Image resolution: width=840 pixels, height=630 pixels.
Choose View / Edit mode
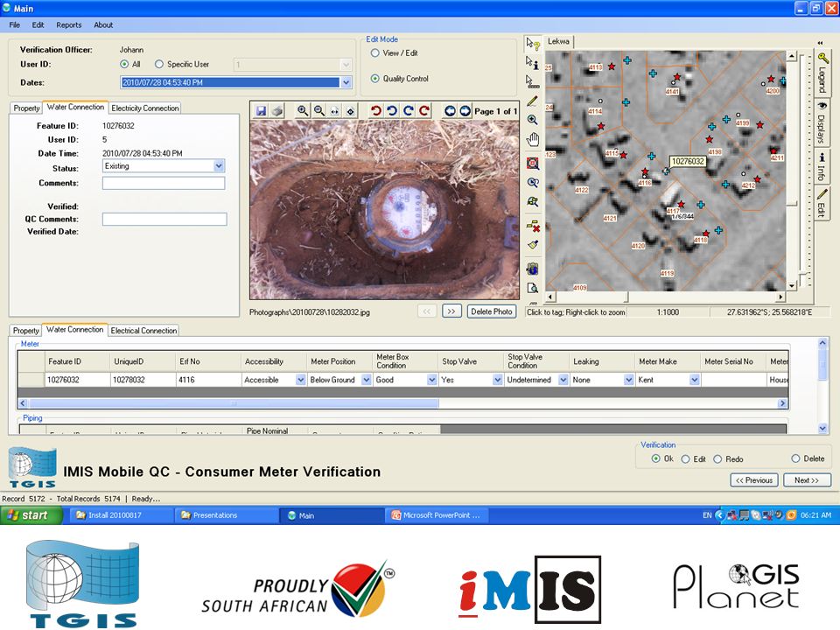375,52
